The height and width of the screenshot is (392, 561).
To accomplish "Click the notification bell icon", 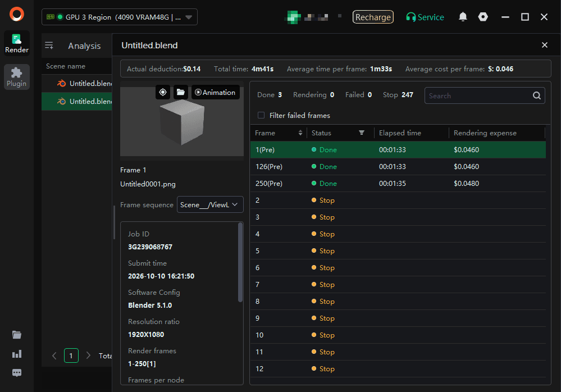I will point(463,17).
